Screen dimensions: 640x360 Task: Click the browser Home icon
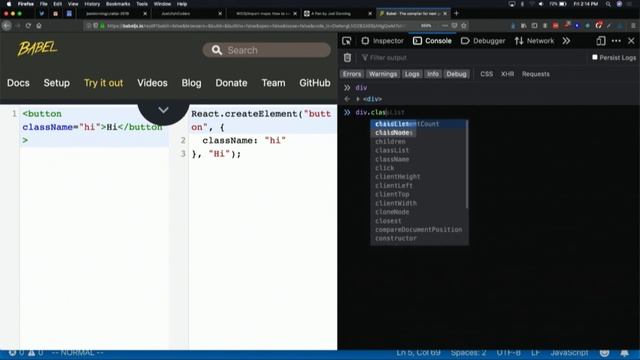coord(39,26)
